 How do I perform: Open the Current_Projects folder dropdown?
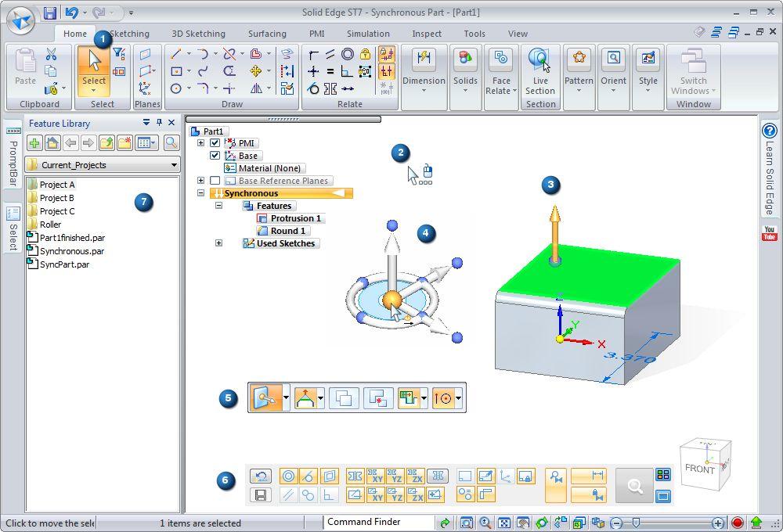174,165
